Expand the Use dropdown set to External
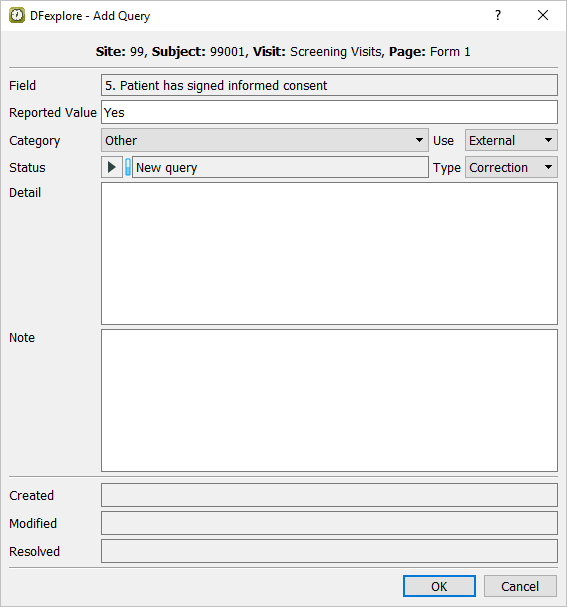Viewport: 567px width, 607px height. [511, 140]
